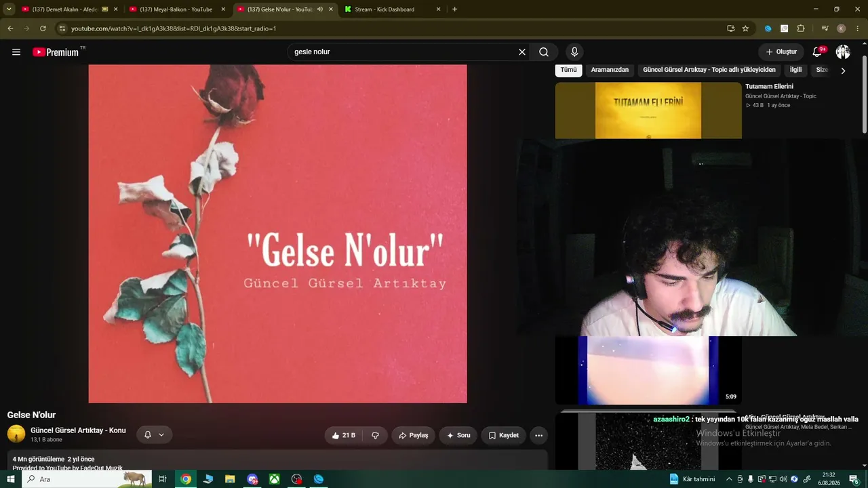The image size is (868, 488).
Task: Open YouTube notifications bell
Action: click(x=818, y=52)
